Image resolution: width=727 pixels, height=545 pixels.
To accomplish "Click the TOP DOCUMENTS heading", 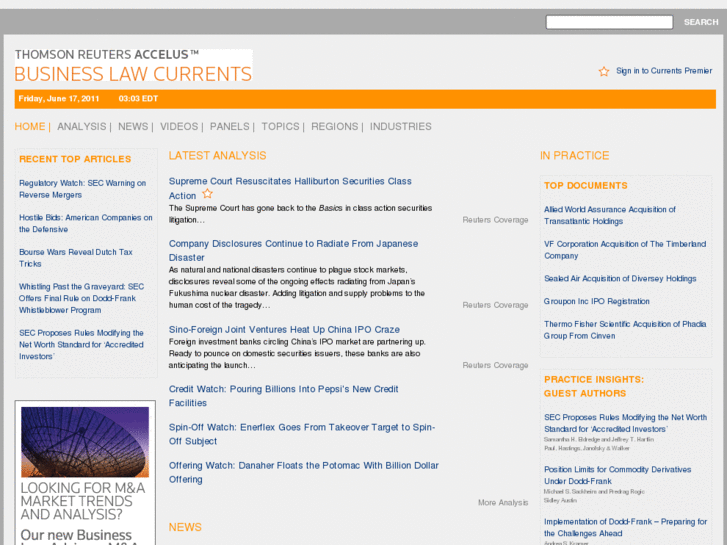I will (586, 186).
